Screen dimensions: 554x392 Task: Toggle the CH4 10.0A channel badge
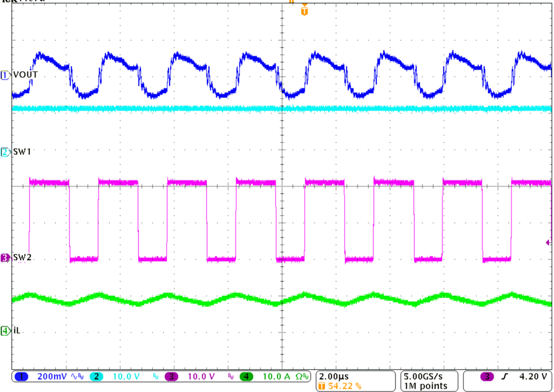pos(247,375)
